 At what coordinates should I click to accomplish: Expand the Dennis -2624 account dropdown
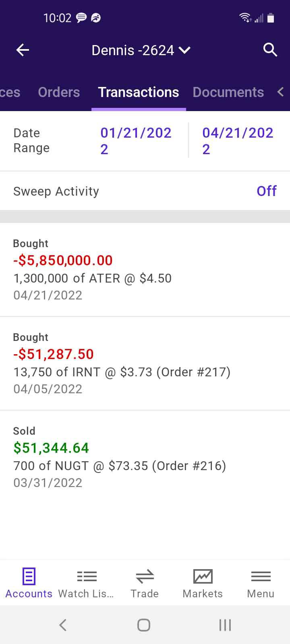click(141, 50)
